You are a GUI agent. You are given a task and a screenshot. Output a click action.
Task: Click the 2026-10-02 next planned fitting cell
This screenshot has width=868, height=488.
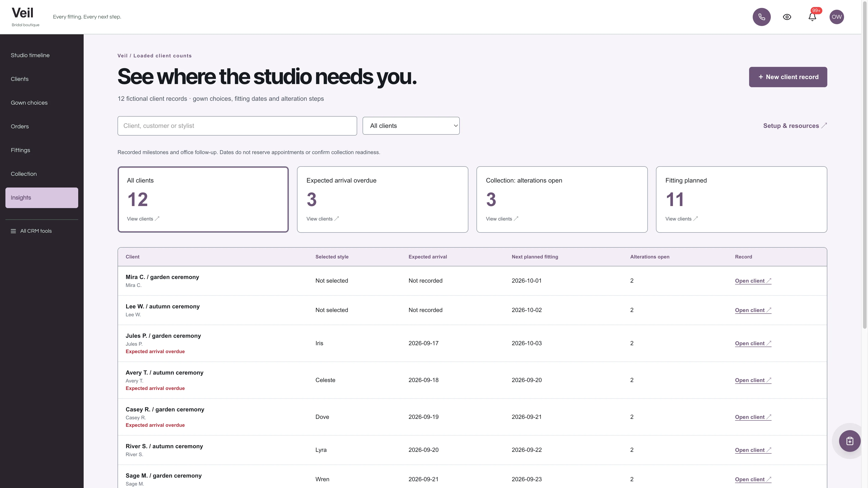(x=527, y=310)
